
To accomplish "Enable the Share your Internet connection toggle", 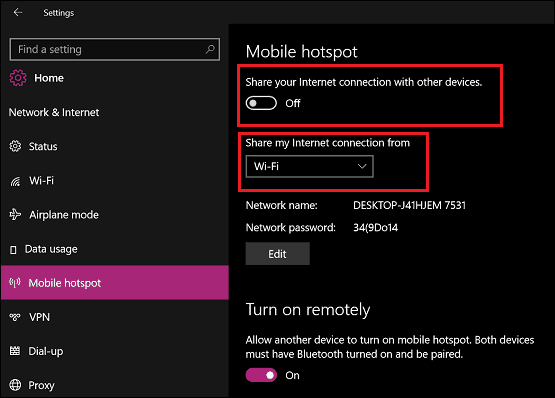I will [x=261, y=103].
